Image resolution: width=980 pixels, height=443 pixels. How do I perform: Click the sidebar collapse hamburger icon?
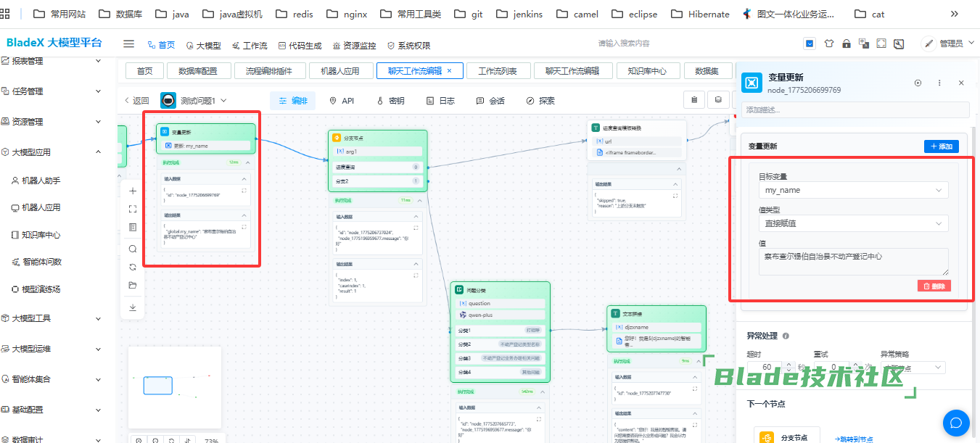128,44
